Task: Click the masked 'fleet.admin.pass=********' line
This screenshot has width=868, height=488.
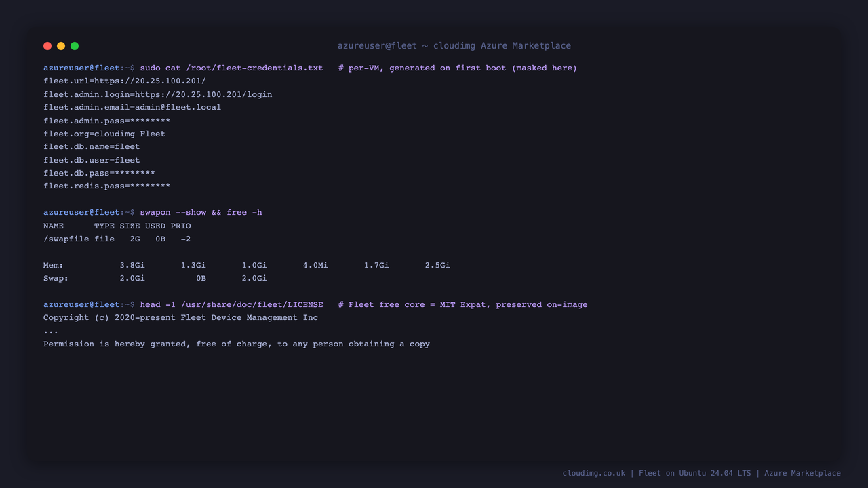Action: (x=107, y=121)
